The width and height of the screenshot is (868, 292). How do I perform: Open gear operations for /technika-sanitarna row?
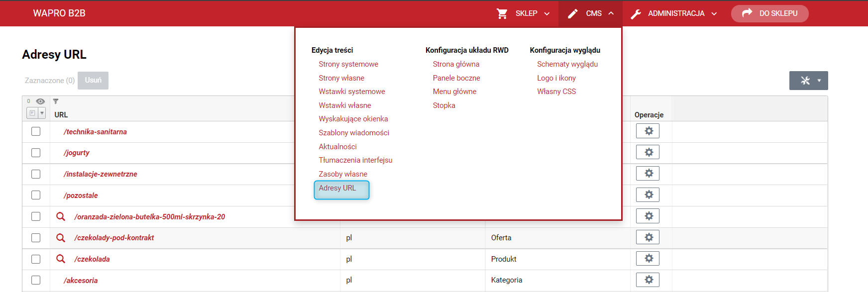tap(648, 131)
